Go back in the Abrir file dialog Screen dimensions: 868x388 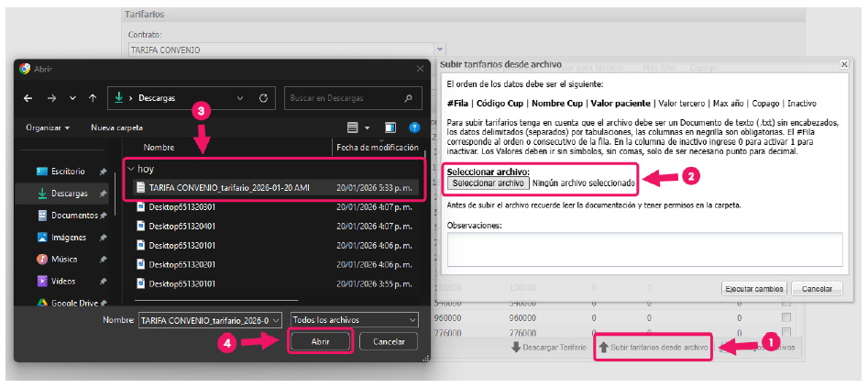[x=28, y=98]
